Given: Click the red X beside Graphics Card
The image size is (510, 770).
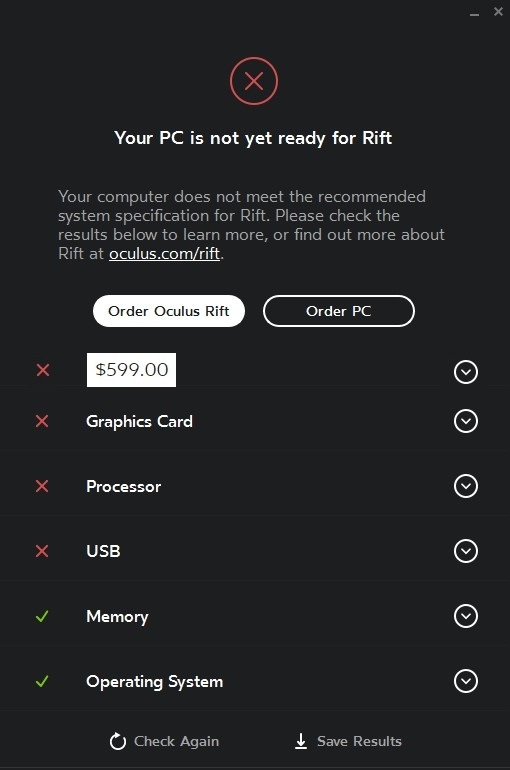Looking at the screenshot, I should click(x=42, y=421).
